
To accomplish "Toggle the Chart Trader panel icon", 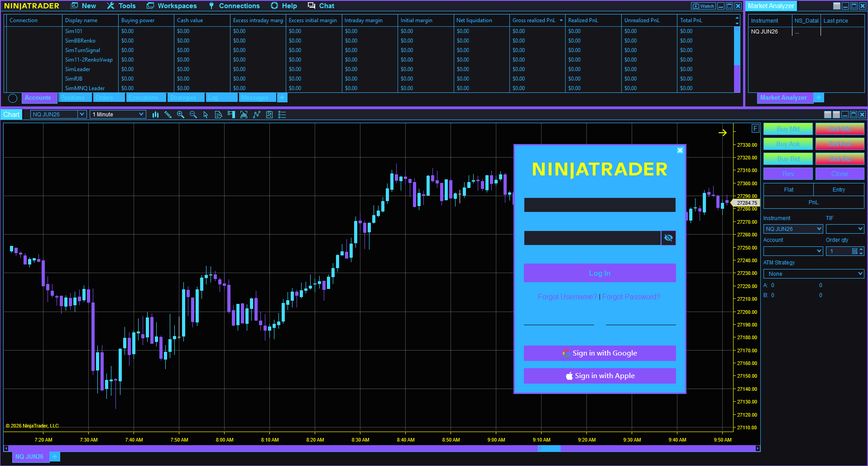I will click(x=231, y=115).
